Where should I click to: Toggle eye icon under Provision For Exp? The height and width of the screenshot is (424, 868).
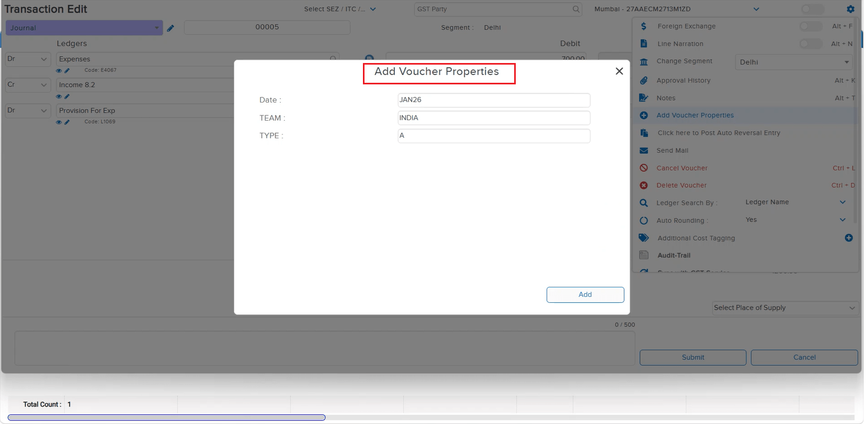tap(59, 122)
